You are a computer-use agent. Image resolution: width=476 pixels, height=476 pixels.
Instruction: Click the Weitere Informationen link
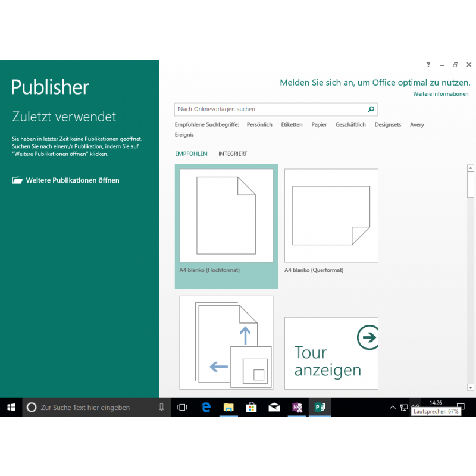click(x=440, y=94)
